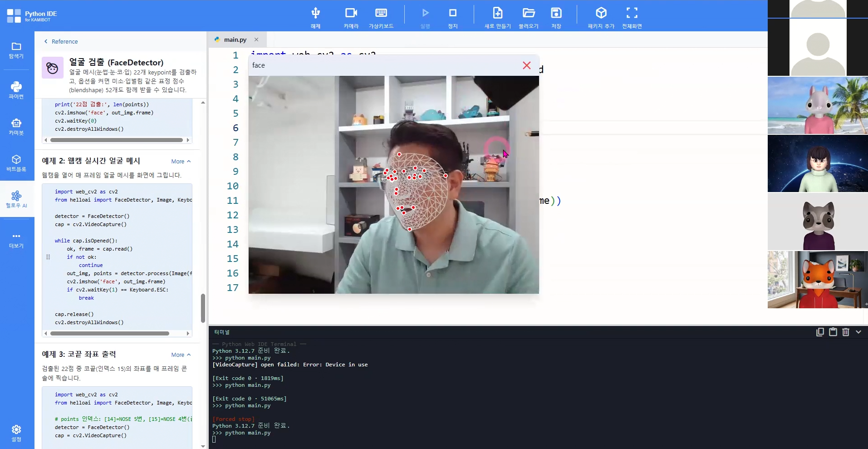Open the virtual keyboard (가상키보드)
868x449 pixels.
pos(381,18)
